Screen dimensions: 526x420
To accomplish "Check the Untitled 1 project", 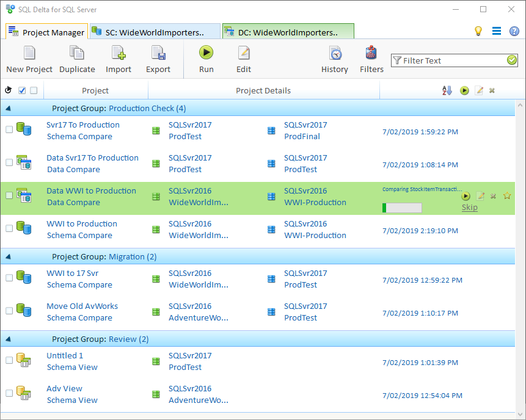I will coord(9,360).
